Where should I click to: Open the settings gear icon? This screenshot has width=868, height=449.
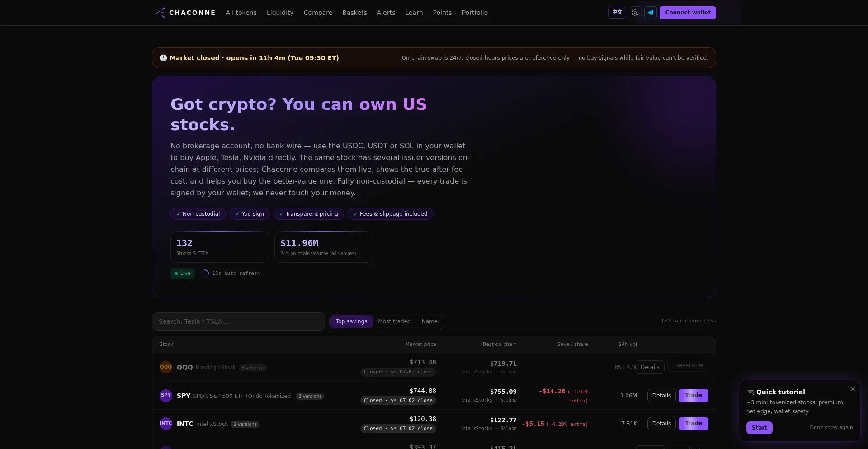(635, 13)
